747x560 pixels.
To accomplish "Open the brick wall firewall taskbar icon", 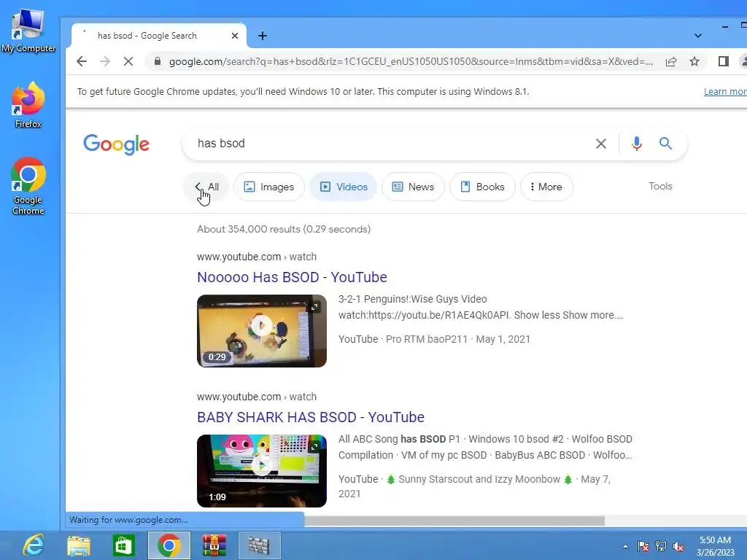I will tap(259, 545).
